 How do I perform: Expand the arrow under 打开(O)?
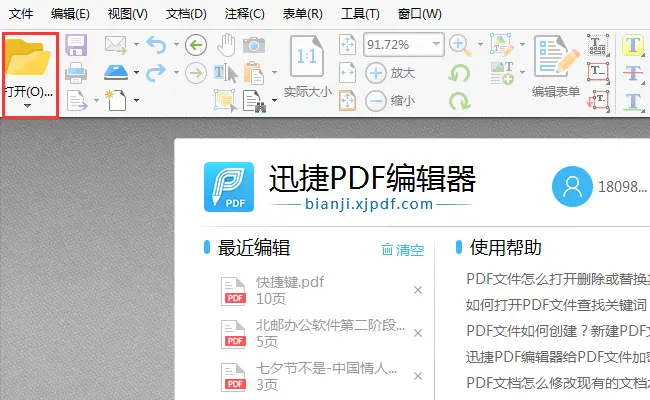coord(27,106)
